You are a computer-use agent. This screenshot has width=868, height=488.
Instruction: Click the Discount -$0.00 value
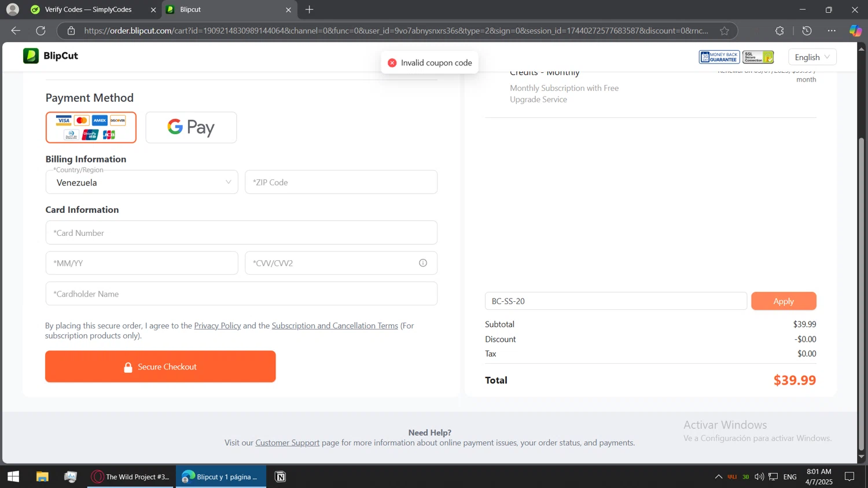pos(806,339)
